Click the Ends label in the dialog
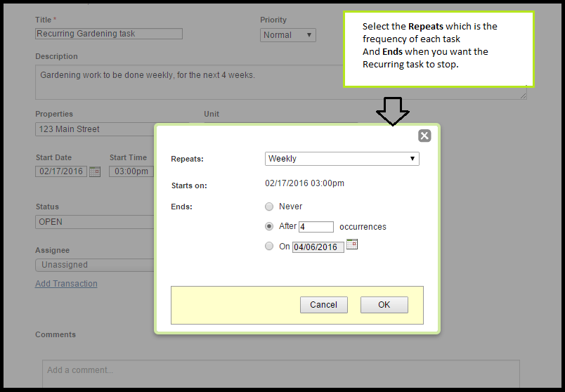Screen dimensions: 565x392 pos(181,207)
